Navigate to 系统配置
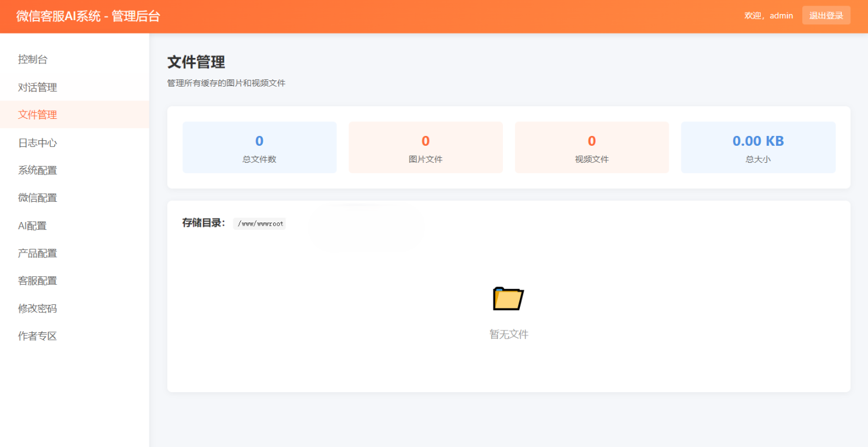The height and width of the screenshot is (447, 868). tap(37, 170)
